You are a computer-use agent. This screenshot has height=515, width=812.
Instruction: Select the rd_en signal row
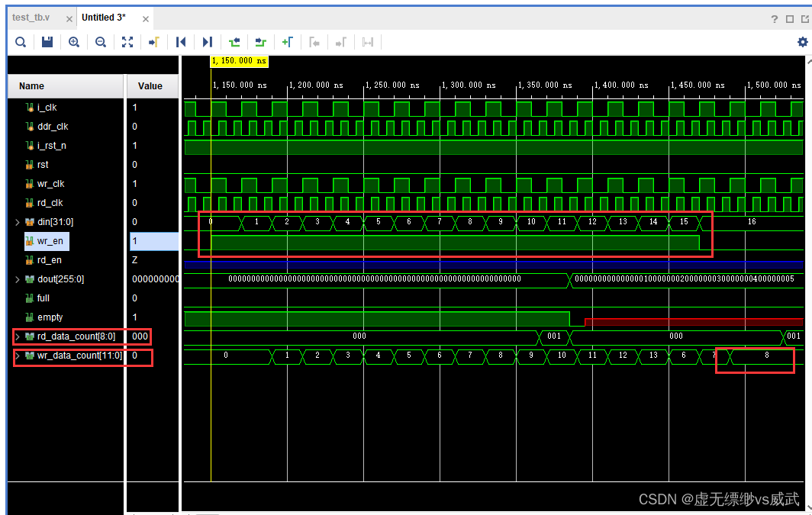[x=50, y=260]
